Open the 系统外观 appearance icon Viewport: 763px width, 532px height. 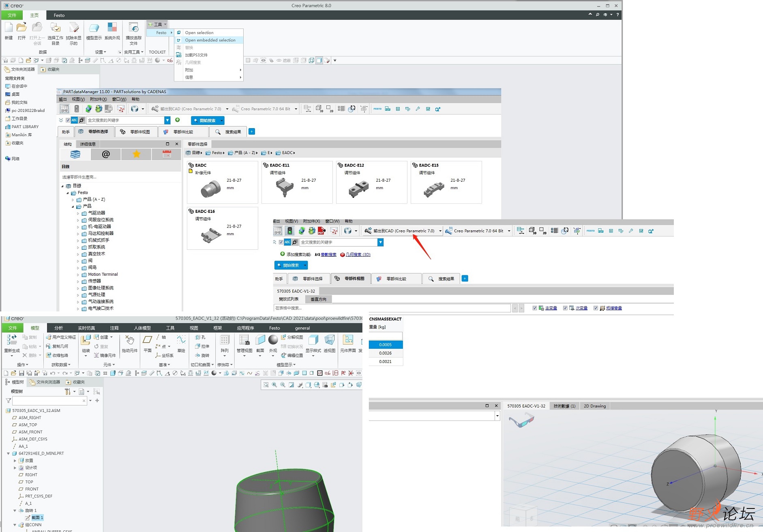pos(112,28)
